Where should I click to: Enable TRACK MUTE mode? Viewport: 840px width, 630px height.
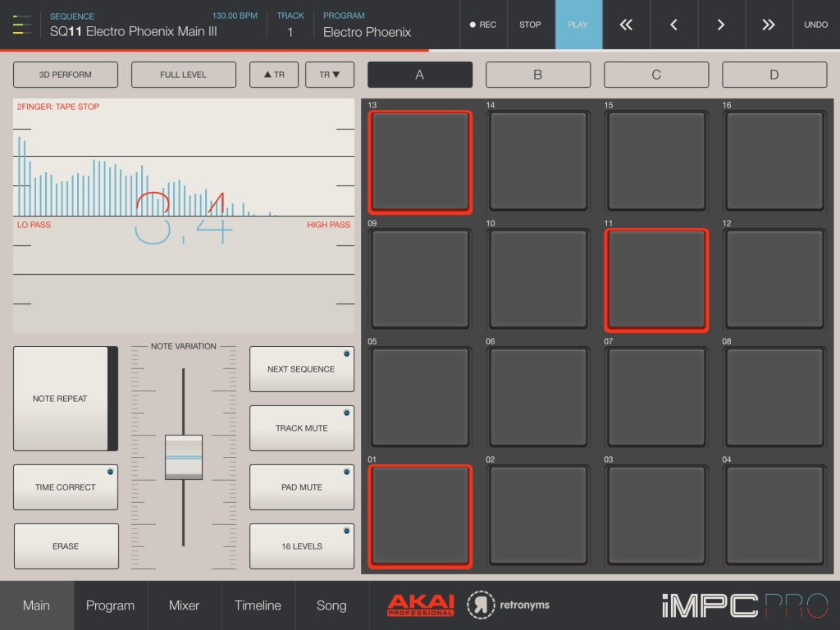click(302, 427)
